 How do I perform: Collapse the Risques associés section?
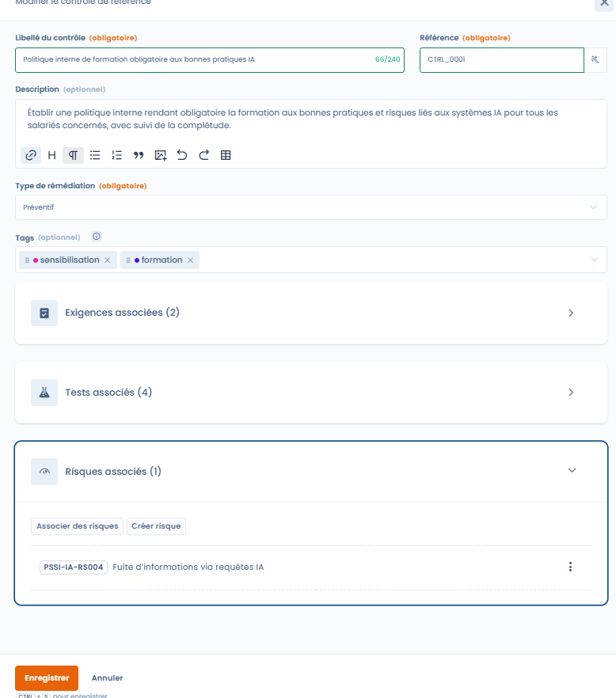[x=572, y=471]
